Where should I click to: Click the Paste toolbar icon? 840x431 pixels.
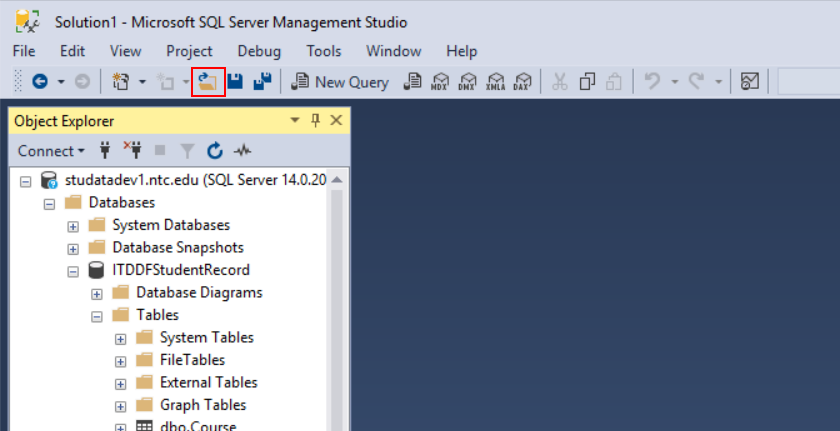tap(614, 82)
